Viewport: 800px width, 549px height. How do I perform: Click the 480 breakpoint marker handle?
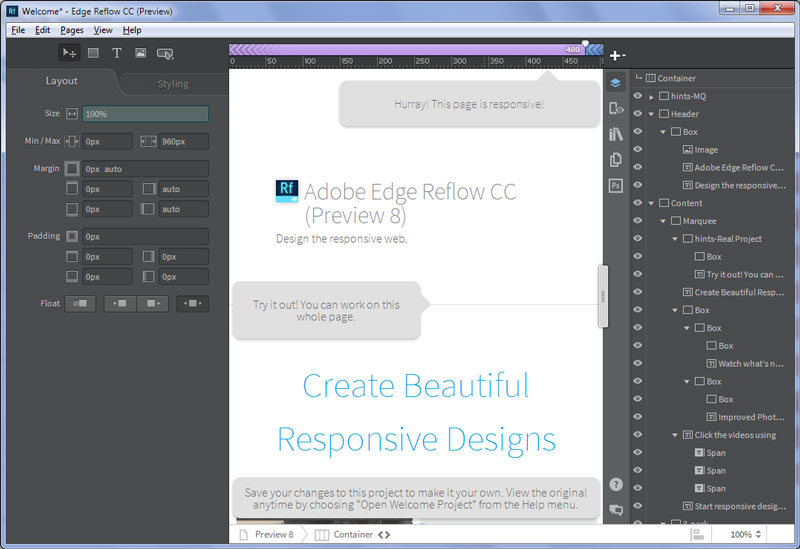(585, 44)
